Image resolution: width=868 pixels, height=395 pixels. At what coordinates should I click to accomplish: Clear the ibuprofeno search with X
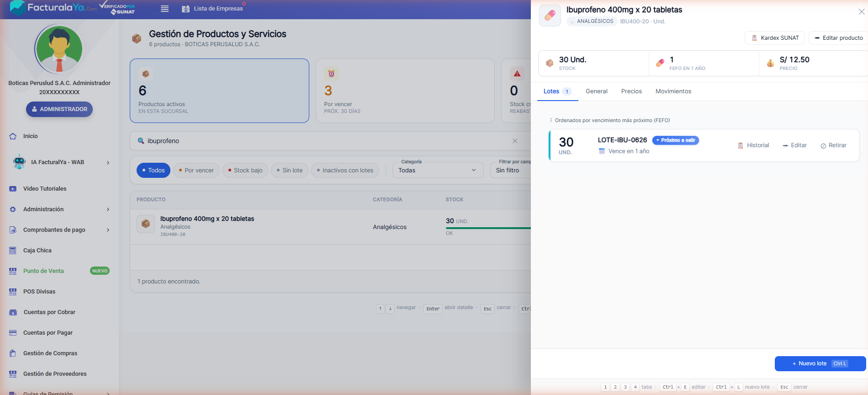(515, 141)
